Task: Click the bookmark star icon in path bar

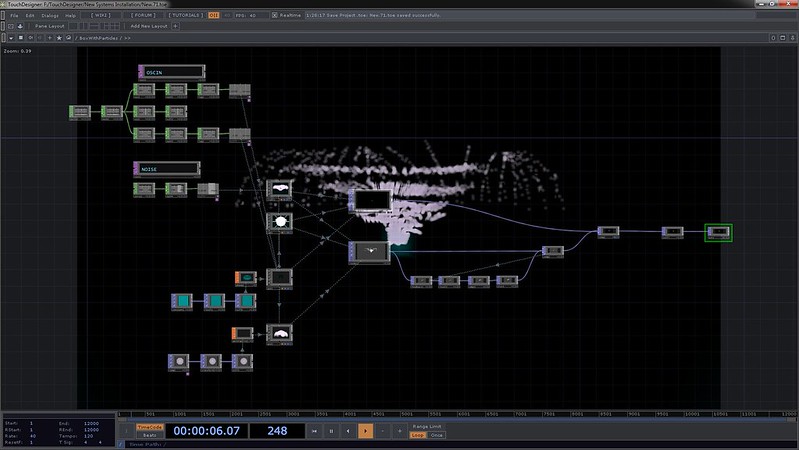Action: click(x=58, y=37)
